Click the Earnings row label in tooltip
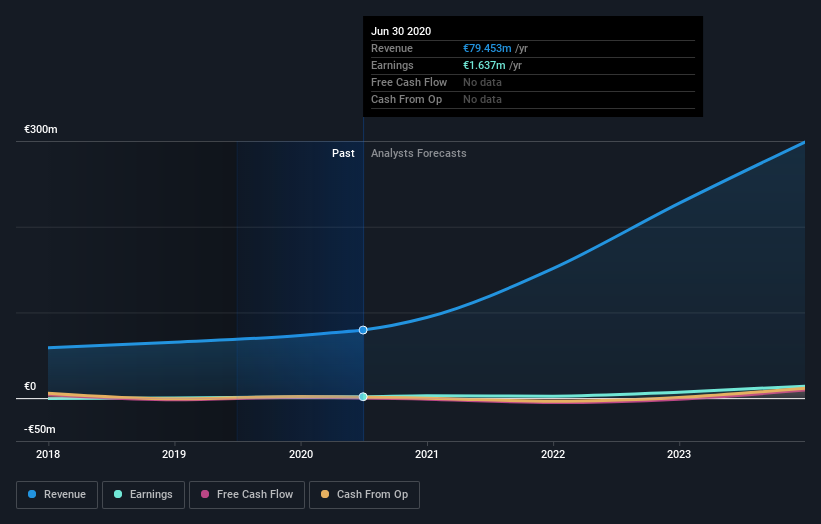The height and width of the screenshot is (524, 821). click(x=392, y=65)
